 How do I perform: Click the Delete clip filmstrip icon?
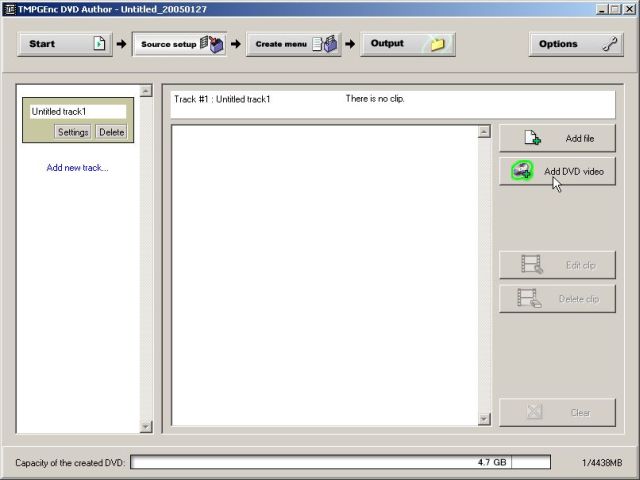coord(529,298)
